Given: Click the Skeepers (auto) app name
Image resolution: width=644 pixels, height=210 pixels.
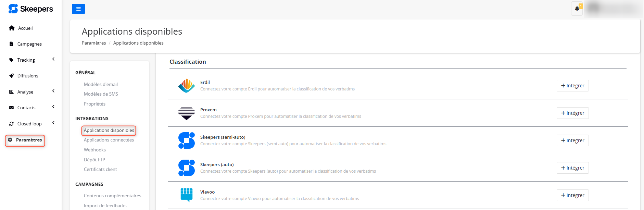Looking at the screenshot, I should (x=217, y=164).
